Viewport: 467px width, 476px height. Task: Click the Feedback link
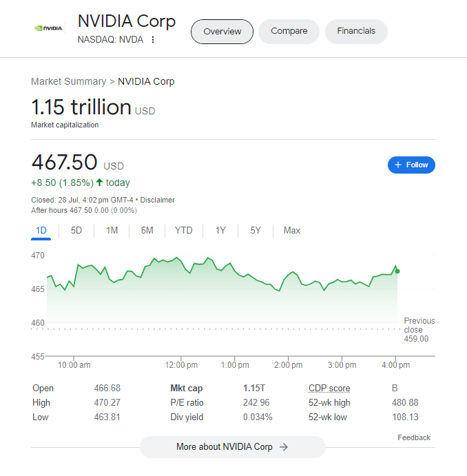413,437
